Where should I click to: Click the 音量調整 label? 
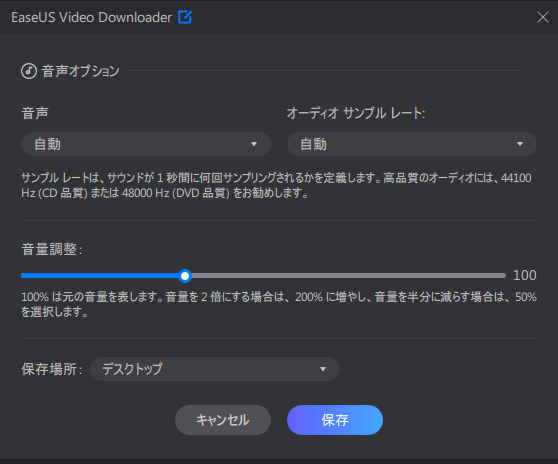tap(52, 249)
